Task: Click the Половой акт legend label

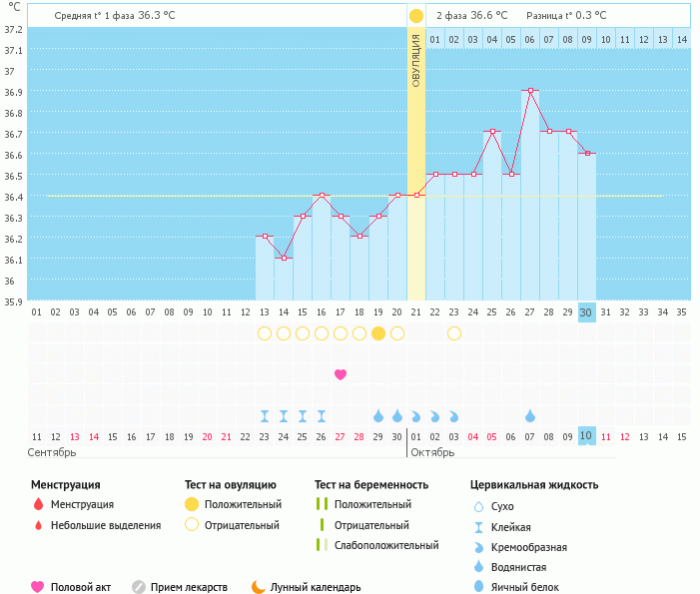Action: [x=82, y=587]
